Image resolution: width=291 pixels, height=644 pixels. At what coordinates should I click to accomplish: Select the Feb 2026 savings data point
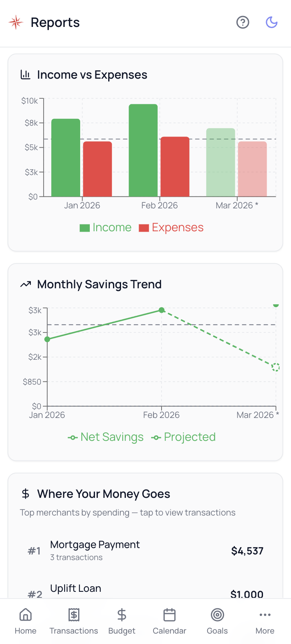pyautogui.click(x=162, y=310)
